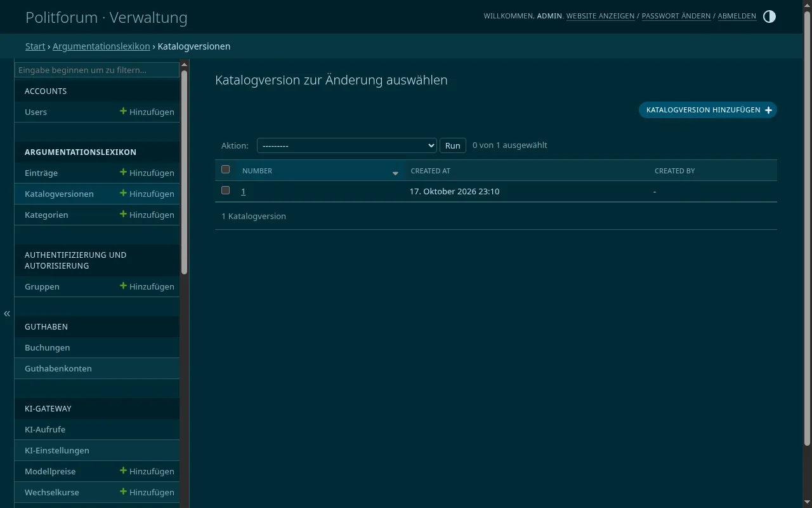
Task: Open Guthabenkonten in the sidebar
Action: tap(58, 368)
